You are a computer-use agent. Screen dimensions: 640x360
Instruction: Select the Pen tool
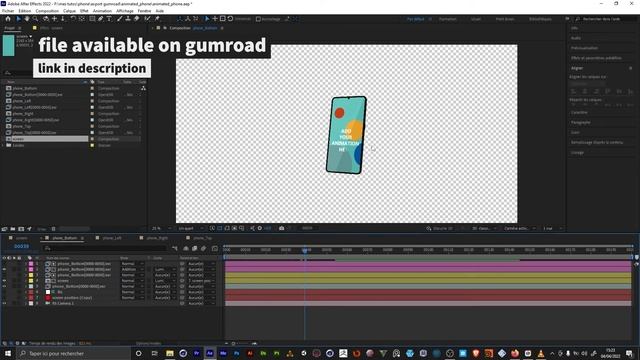[x=100, y=19]
